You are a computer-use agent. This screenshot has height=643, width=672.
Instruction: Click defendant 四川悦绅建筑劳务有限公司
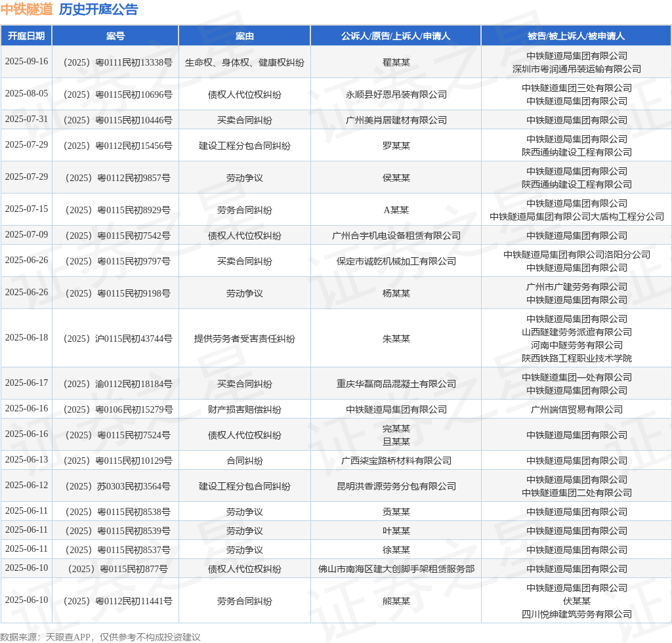tap(576, 614)
